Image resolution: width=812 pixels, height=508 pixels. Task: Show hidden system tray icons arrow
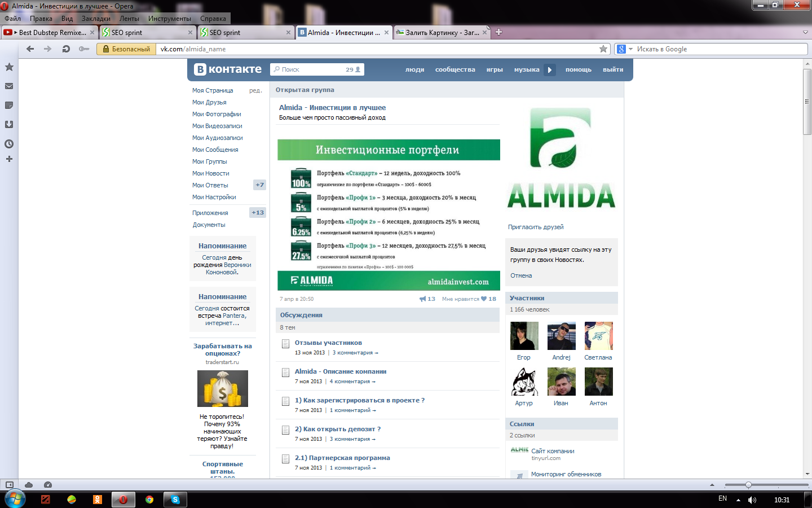tap(738, 500)
